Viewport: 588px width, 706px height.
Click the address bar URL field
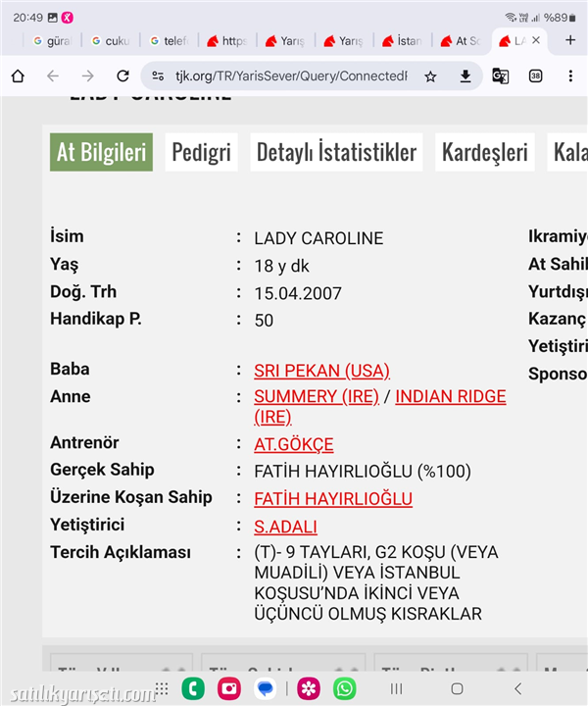pos(291,76)
